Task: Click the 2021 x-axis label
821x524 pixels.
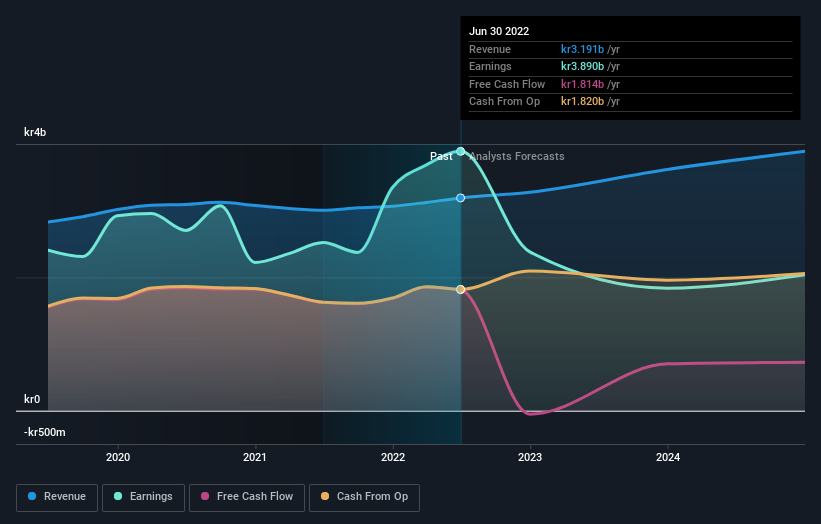Action: (x=255, y=457)
